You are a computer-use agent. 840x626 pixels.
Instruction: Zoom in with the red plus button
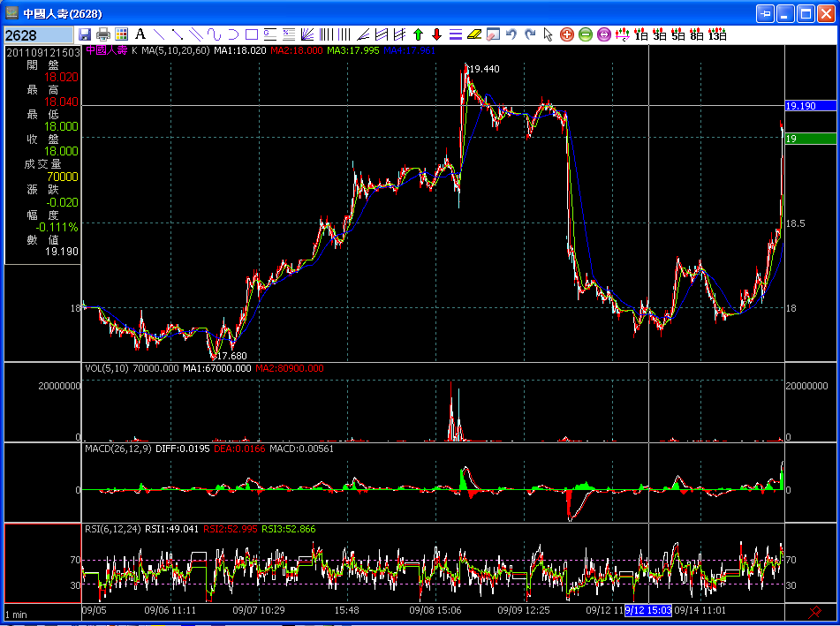(566, 34)
